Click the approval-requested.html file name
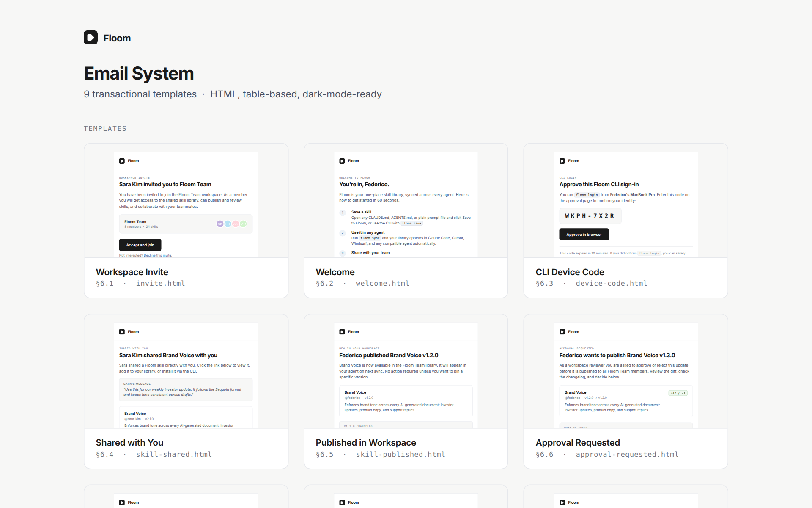This screenshot has width=812, height=508. 627,455
